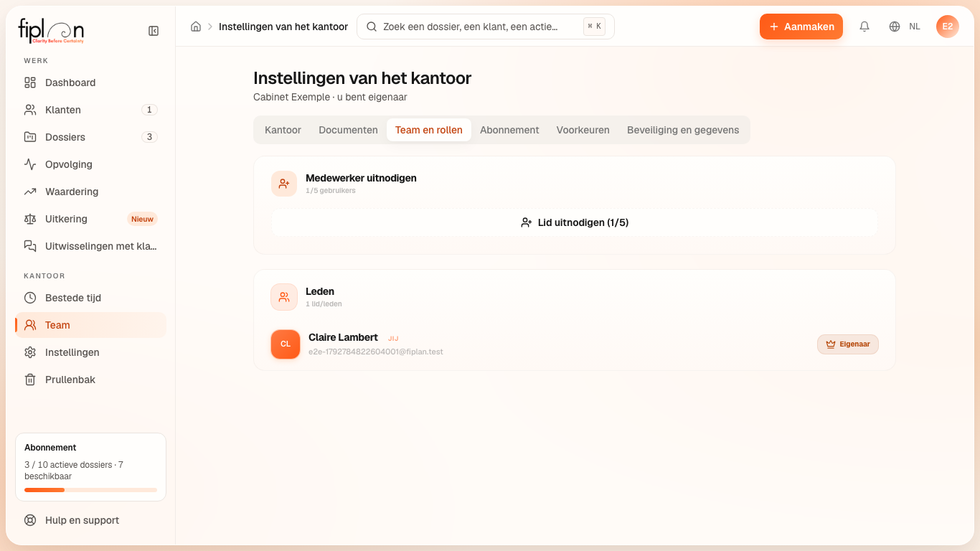This screenshot has width=980, height=551.
Task: Select Team in the sidebar
Action: pyautogui.click(x=90, y=325)
